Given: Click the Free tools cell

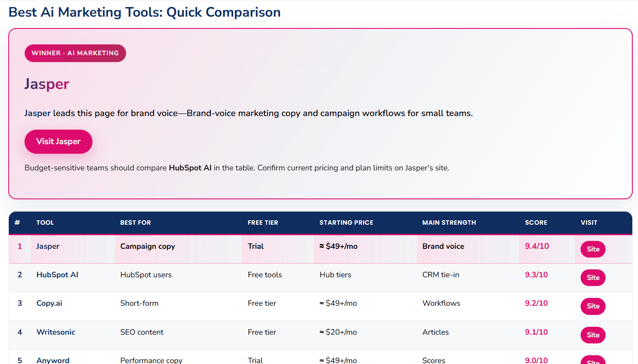Looking at the screenshot, I should pos(265,275).
